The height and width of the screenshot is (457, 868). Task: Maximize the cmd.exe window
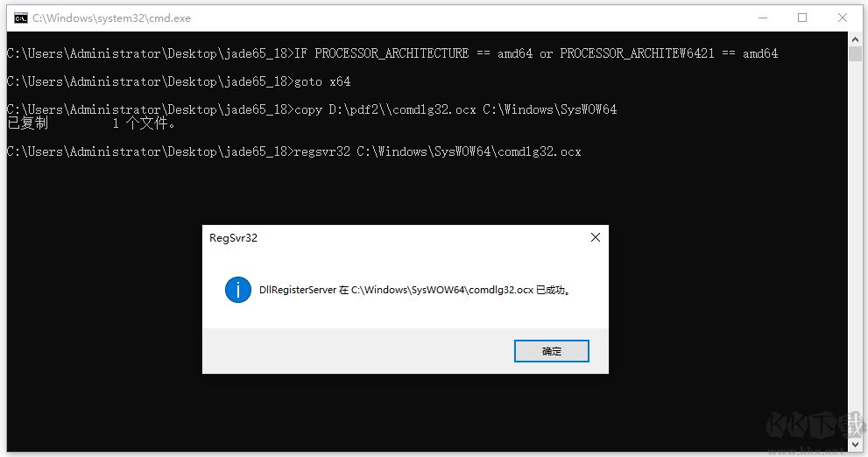pyautogui.click(x=802, y=18)
